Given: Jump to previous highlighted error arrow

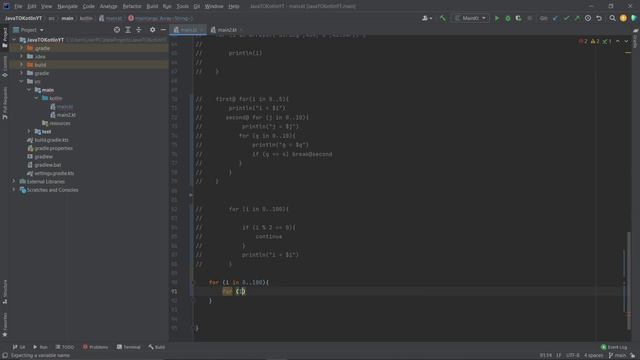Looking at the screenshot, I should coord(618,41).
